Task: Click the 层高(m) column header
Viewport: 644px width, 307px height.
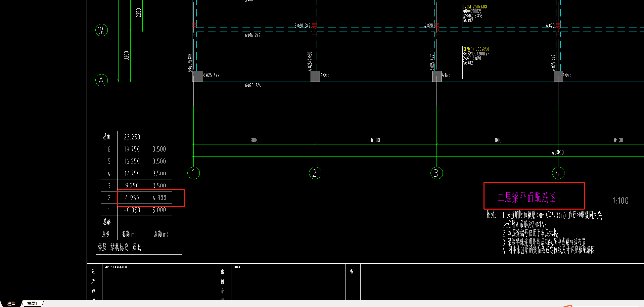Action: point(161,234)
